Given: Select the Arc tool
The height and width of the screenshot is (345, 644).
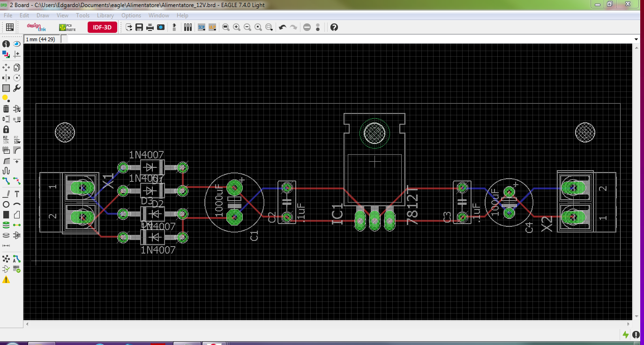Looking at the screenshot, I should [17, 204].
